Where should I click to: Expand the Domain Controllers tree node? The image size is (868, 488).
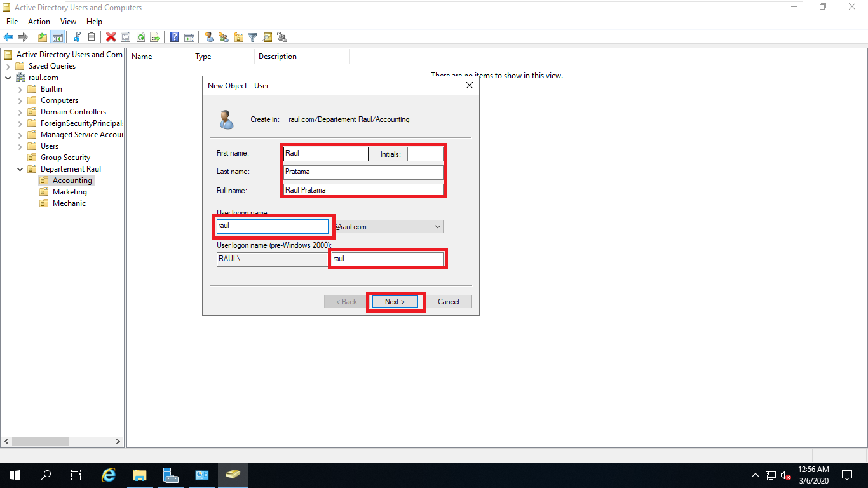pyautogui.click(x=20, y=112)
